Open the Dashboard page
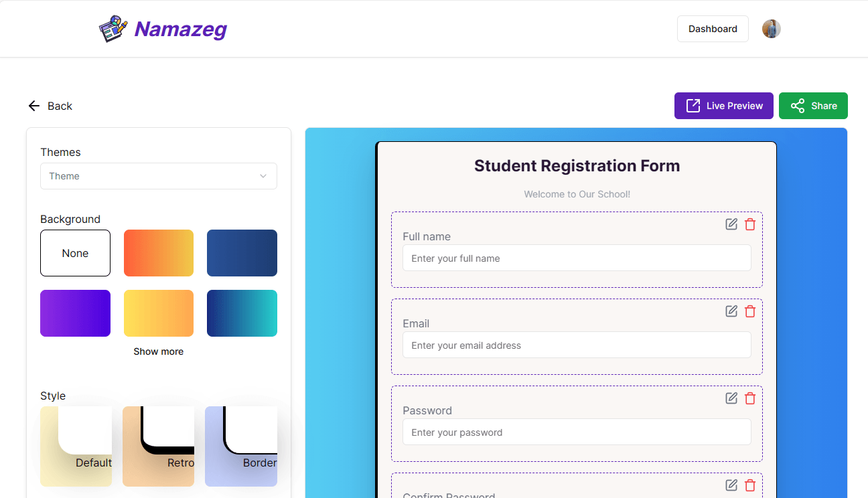 pos(713,29)
